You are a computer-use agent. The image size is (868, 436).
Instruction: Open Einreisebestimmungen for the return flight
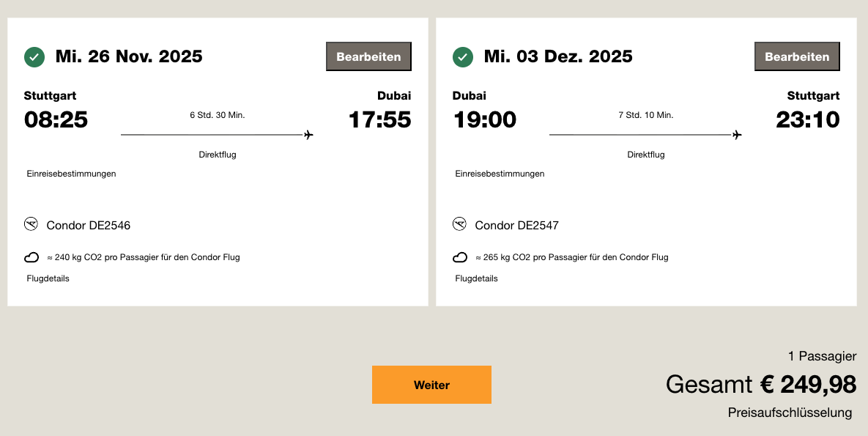point(500,174)
